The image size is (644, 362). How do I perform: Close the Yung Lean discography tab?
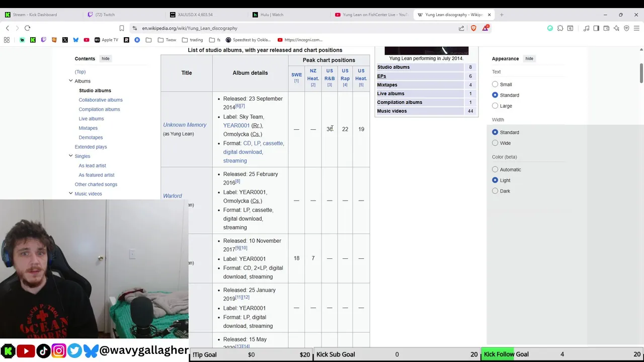pyautogui.click(x=489, y=15)
